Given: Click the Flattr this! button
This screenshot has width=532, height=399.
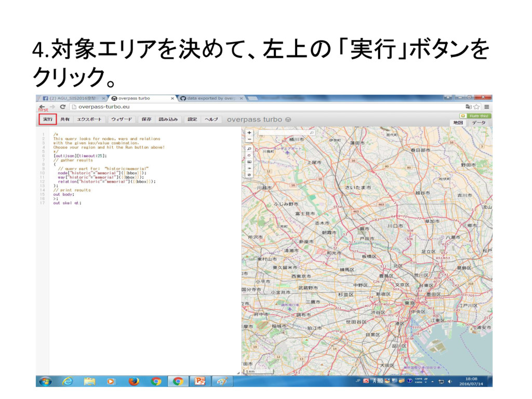Looking at the screenshot, I should [475, 116].
